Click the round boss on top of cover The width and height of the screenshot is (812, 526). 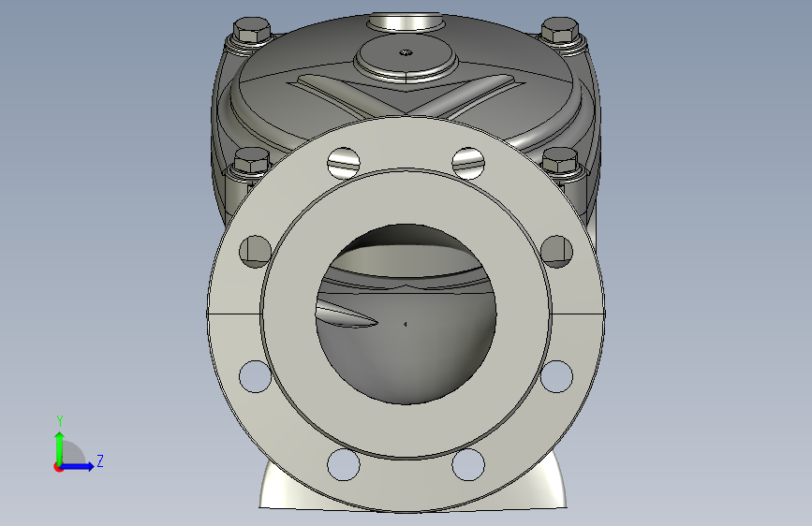point(406,57)
